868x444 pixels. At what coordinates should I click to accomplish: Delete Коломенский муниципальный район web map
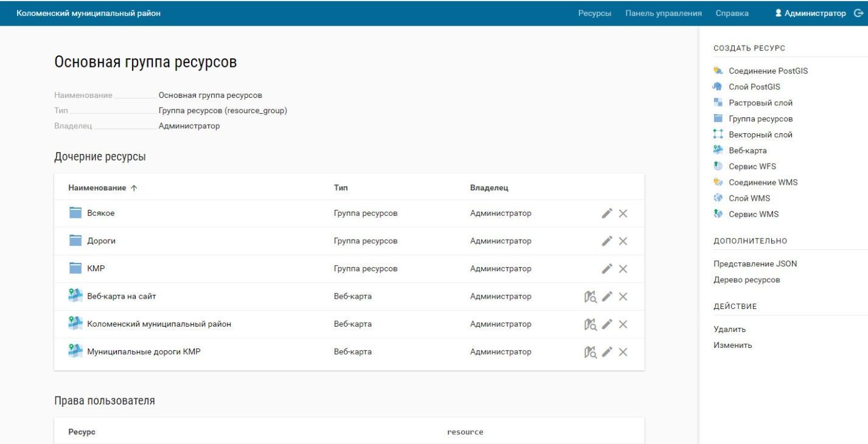tap(623, 324)
